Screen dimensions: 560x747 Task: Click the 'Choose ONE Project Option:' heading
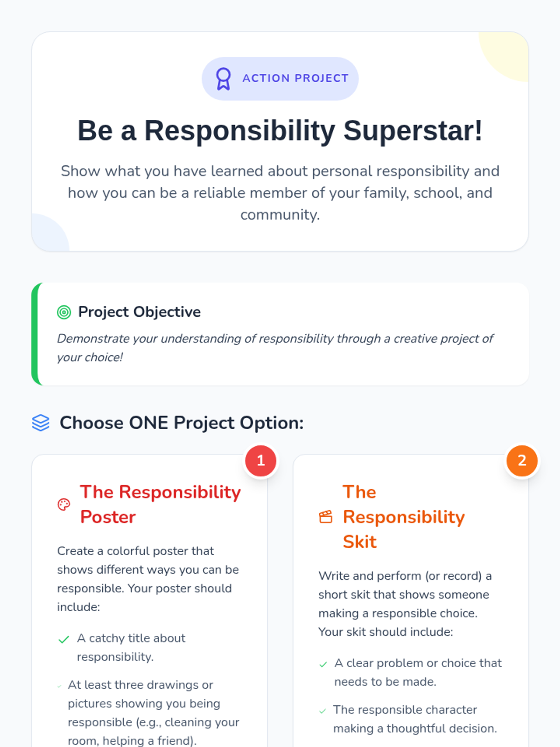pos(182,423)
